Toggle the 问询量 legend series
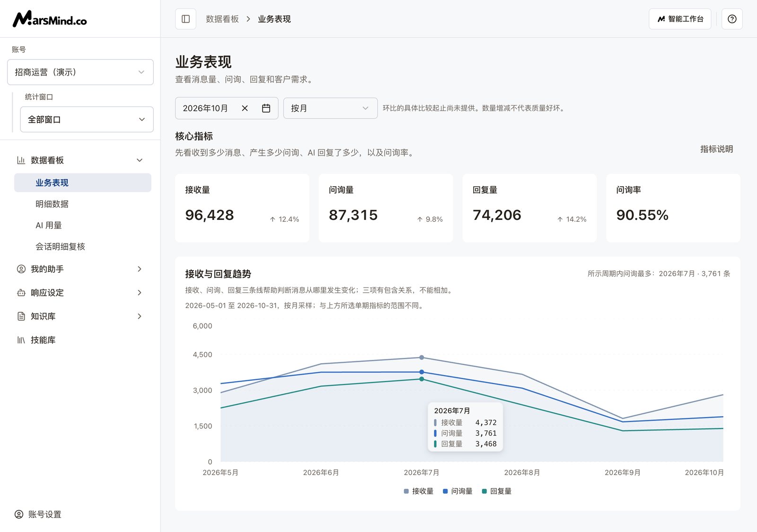This screenshot has width=757, height=532. click(x=458, y=491)
